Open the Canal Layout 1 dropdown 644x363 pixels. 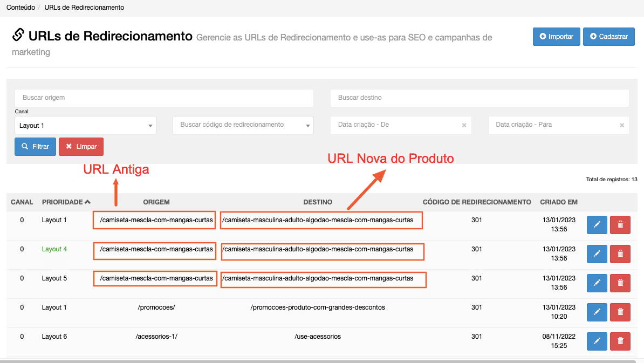pos(85,125)
